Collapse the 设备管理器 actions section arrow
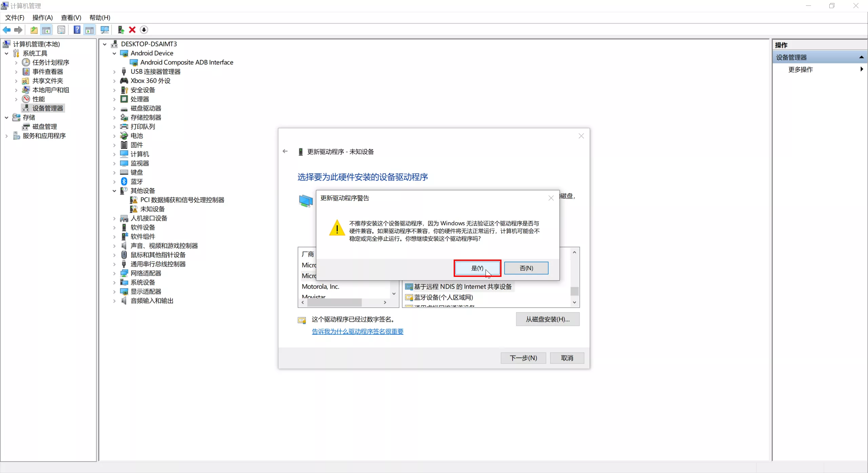 coord(861,57)
